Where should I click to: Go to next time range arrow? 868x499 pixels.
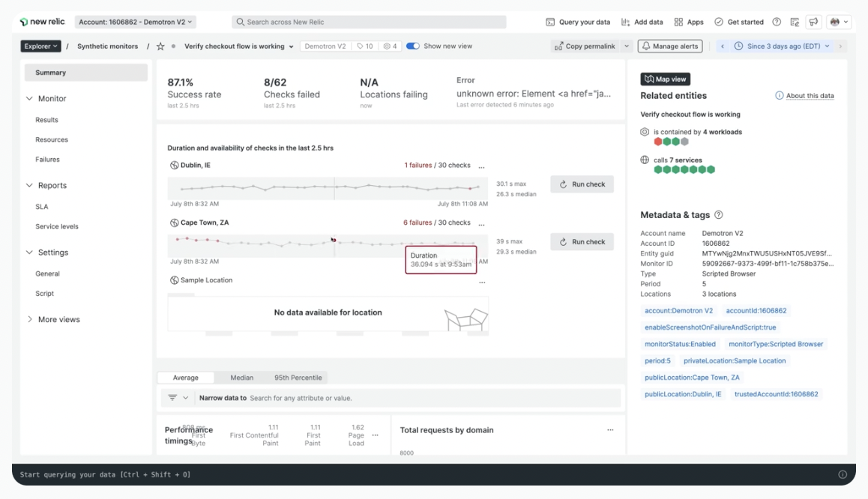[840, 46]
